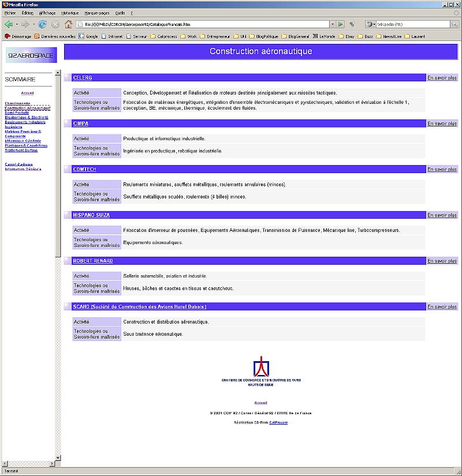Open the Util bookmark folder

pyautogui.click(x=240, y=36)
